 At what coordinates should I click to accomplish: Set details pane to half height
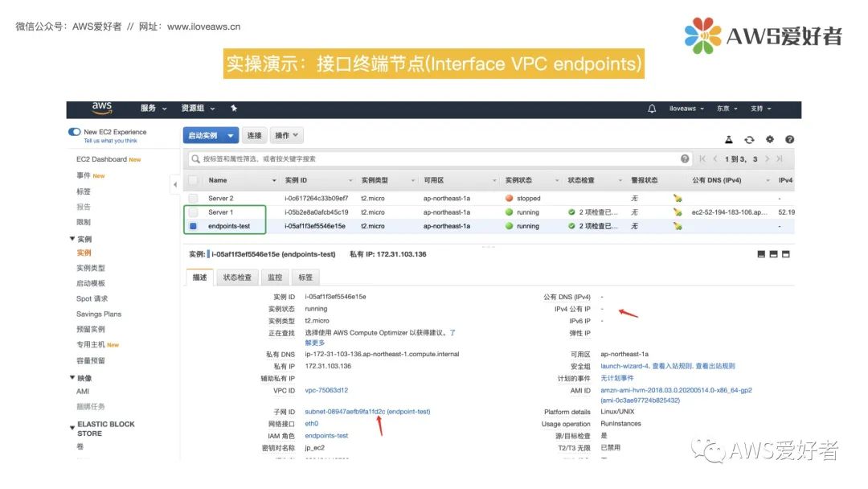click(x=773, y=254)
